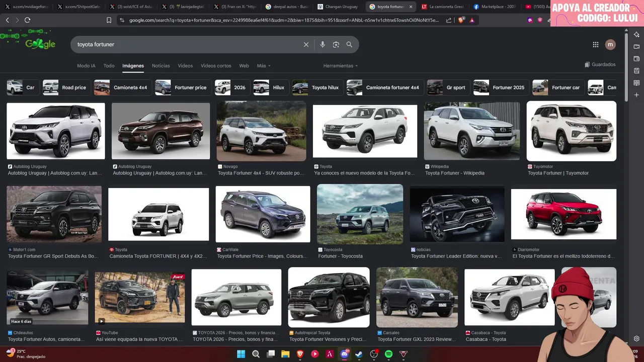The width and height of the screenshot is (644, 362).
Task: Open the CarWale dark blue Fortuner image
Action: 263,214
